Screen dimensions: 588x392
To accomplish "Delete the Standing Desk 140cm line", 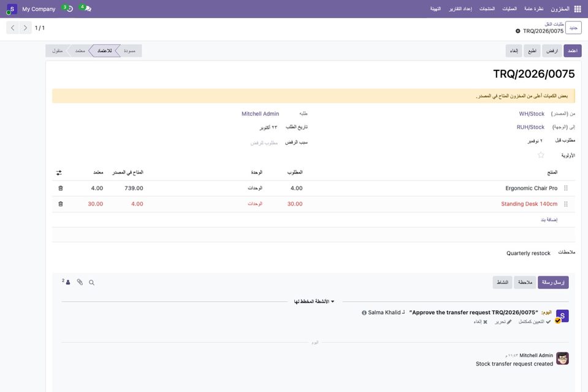I will 61,204.
